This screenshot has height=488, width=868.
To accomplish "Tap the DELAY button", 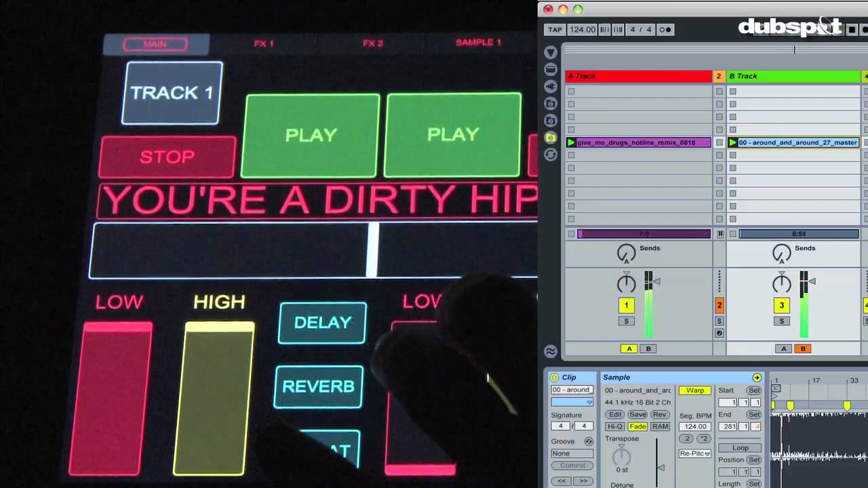I will click(x=323, y=323).
